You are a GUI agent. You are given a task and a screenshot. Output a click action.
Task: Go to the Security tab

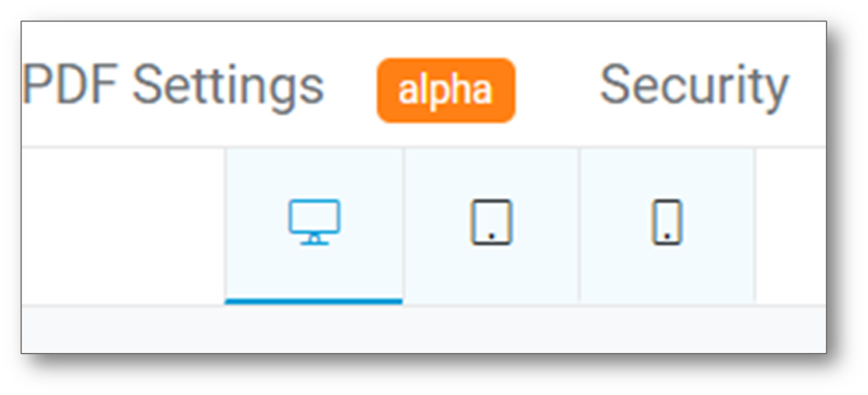(694, 85)
